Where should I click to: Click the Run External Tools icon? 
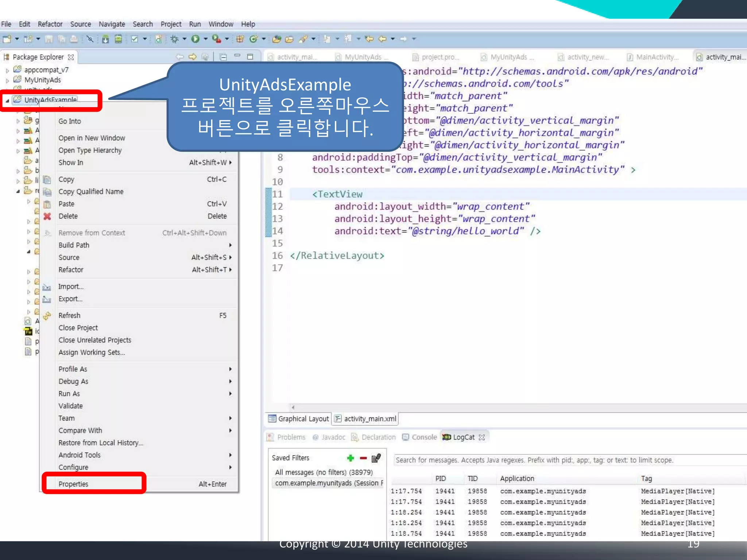[x=216, y=39]
